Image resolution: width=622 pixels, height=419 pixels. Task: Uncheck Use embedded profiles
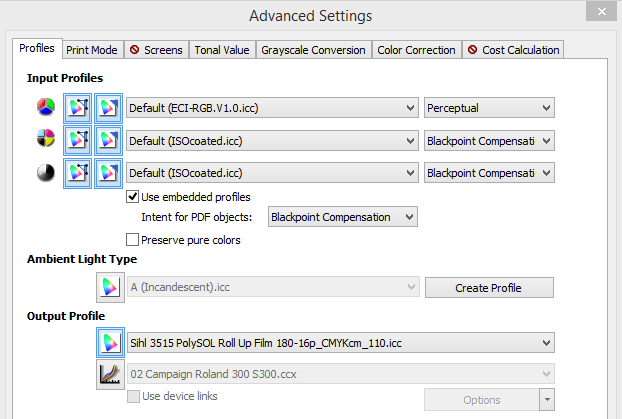[x=133, y=197]
